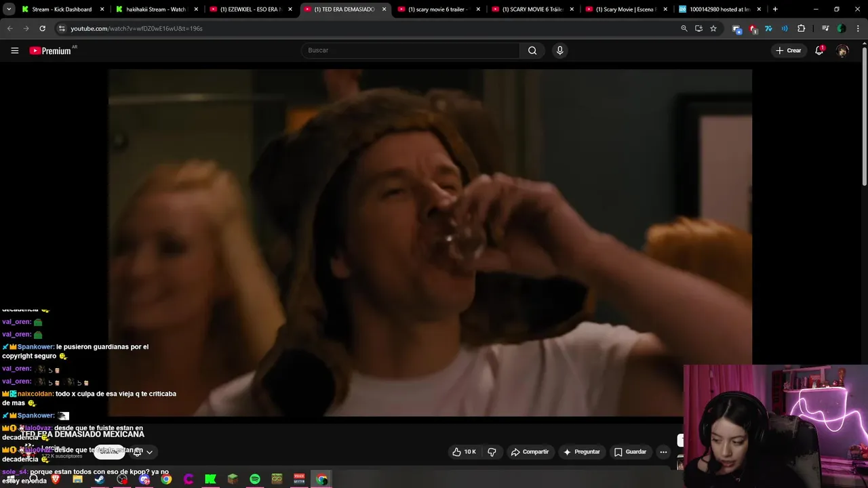Open the picture-in-picture extension icon
Viewport: 868px width, 488px height.
[x=736, y=28]
